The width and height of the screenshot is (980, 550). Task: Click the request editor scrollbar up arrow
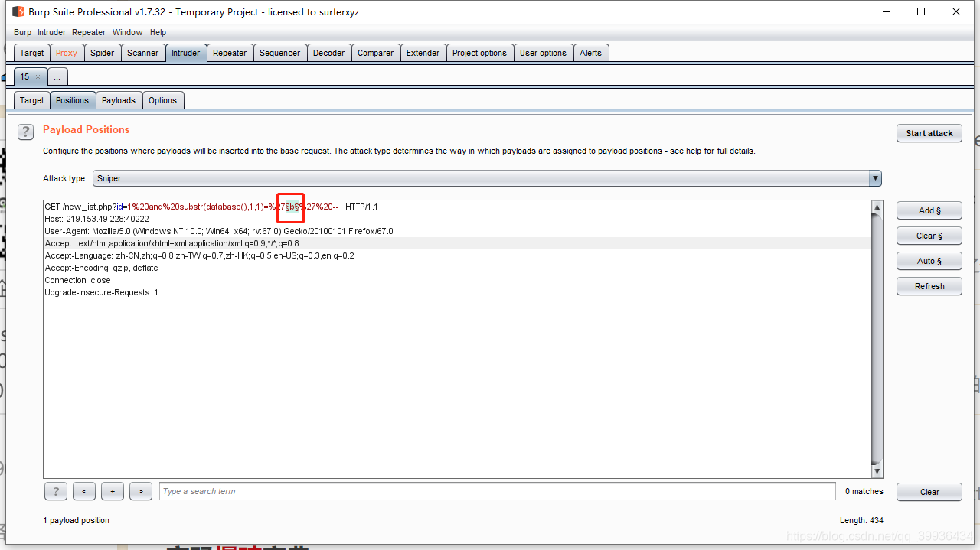(877, 207)
